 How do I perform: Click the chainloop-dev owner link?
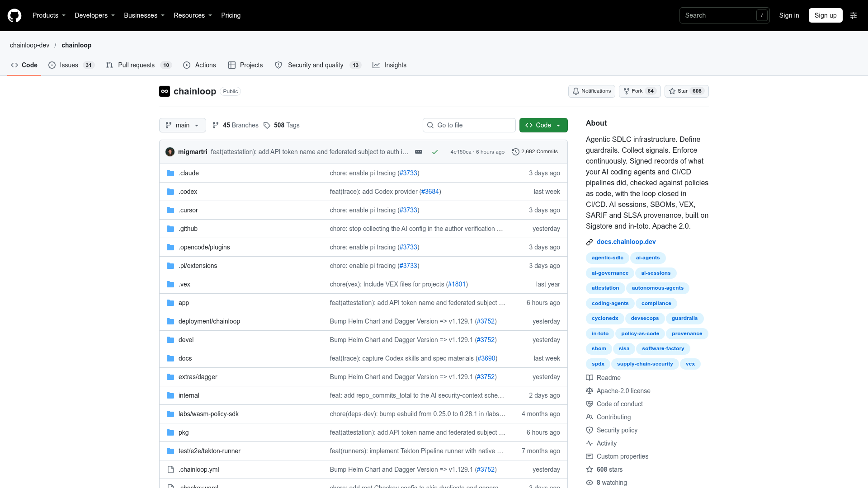tap(30, 45)
